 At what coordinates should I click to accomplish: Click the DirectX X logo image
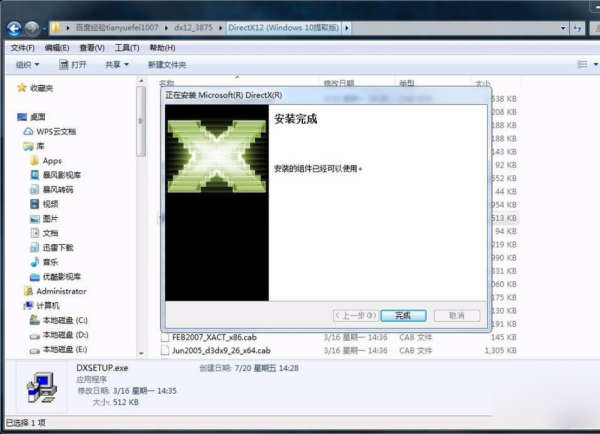[217, 156]
